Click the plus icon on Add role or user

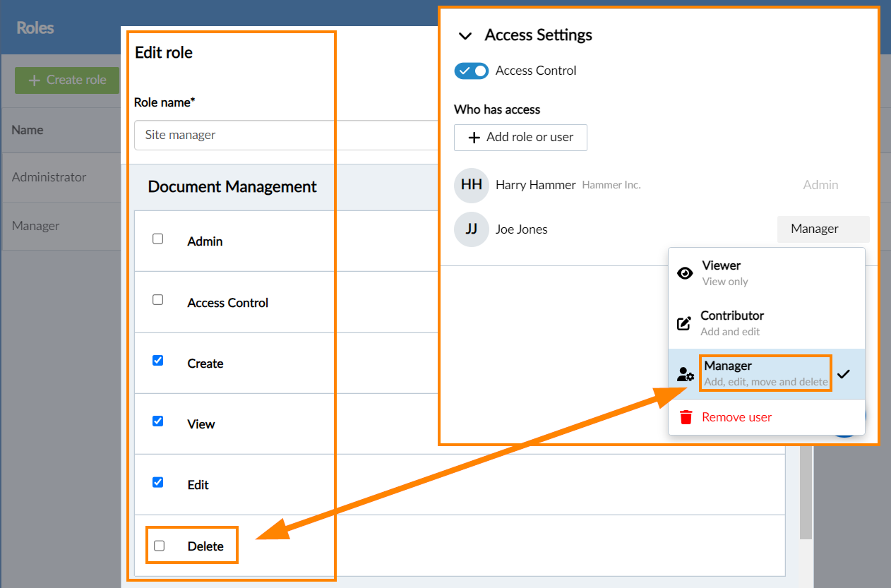click(474, 138)
